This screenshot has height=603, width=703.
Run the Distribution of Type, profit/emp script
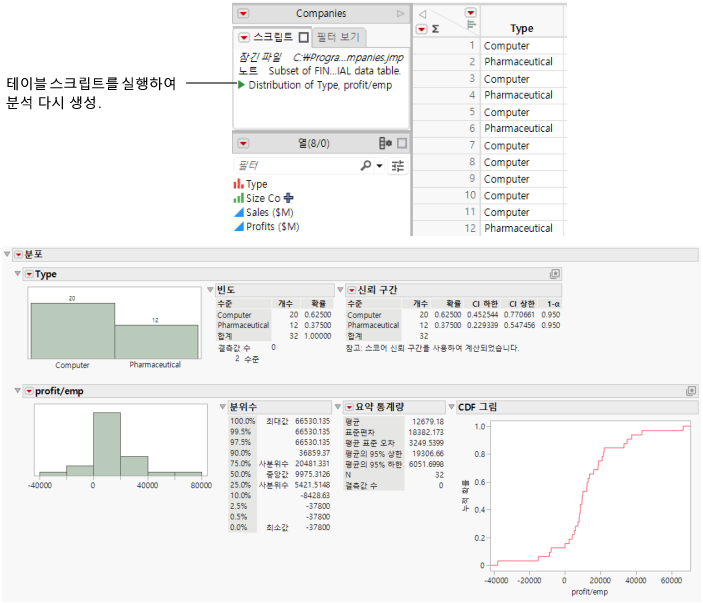pyautogui.click(x=241, y=85)
